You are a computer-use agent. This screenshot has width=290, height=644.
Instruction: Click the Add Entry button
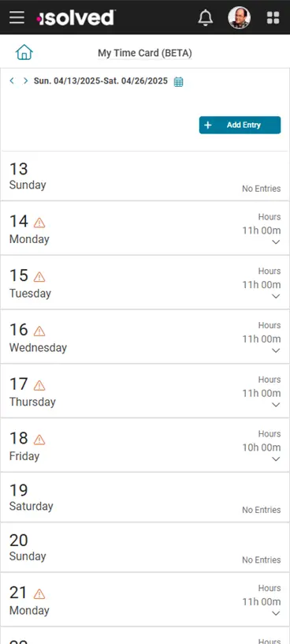click(240, 125)
